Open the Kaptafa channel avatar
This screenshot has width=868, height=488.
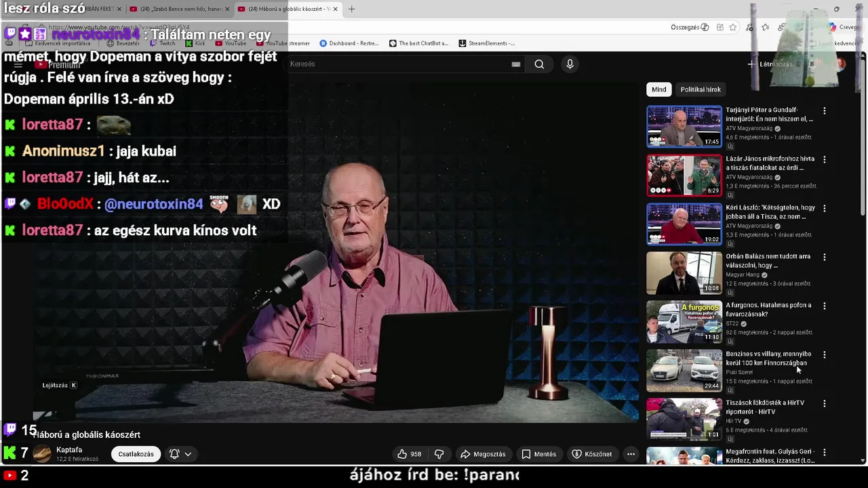click(x=42, y=454)
